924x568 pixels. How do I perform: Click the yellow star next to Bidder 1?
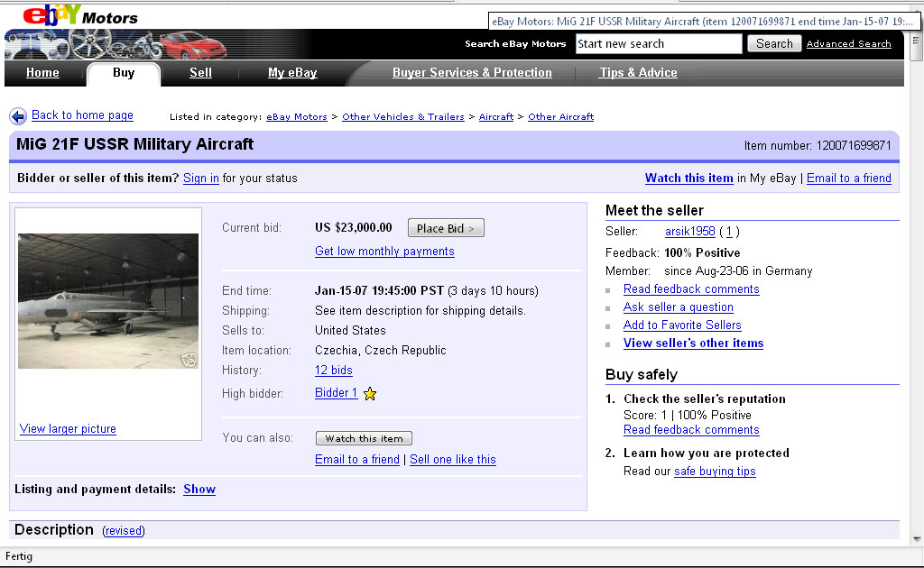[x=369, y=394]
